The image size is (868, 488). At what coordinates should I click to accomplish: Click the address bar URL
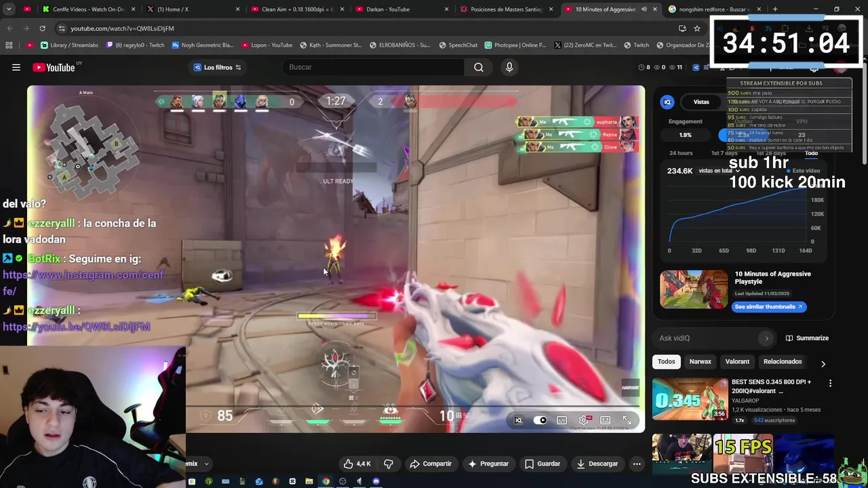[122, 28]
